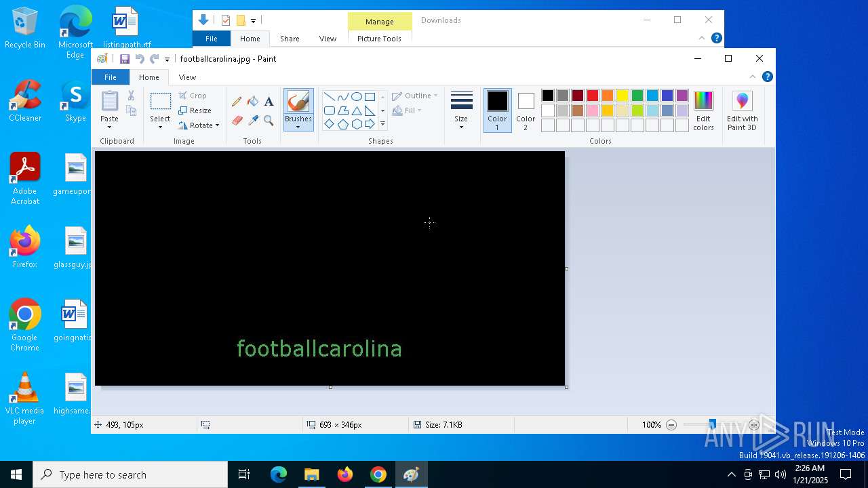The height and width of the screenshot is (488, 868).
Task: Choose the Diamond shape
Action: 329,124
